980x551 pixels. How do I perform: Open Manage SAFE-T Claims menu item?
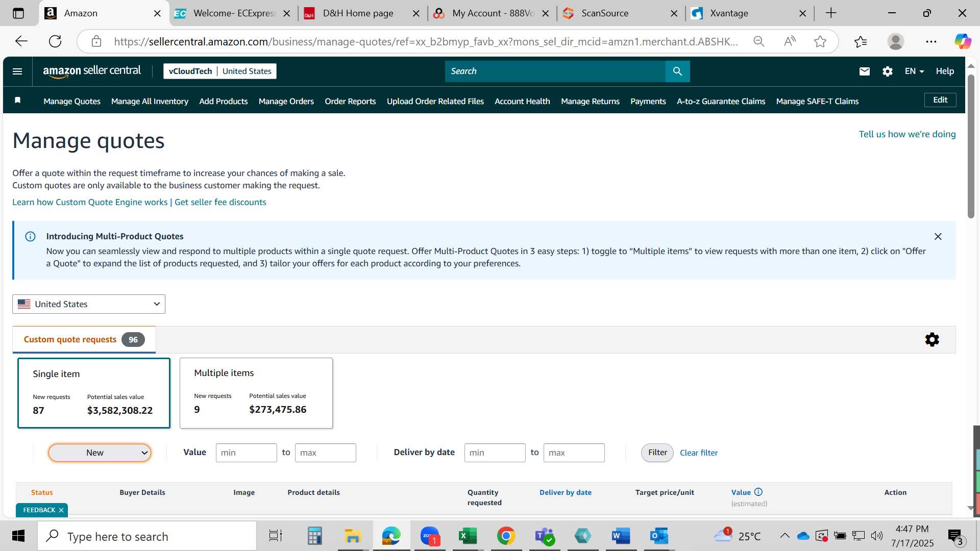coord(817,102)
